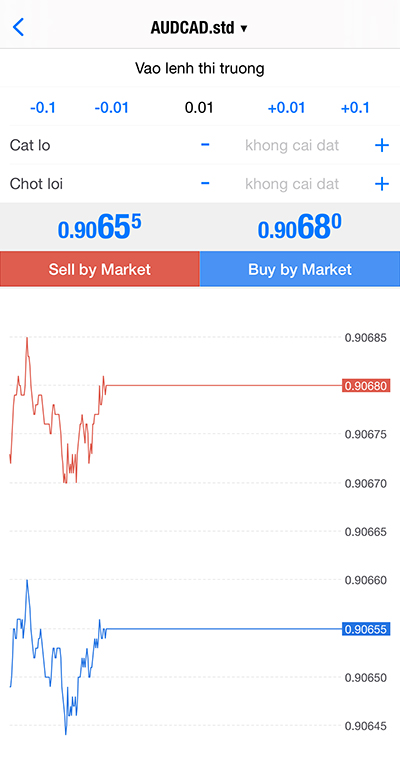Decrease volume by 0.1
The image size is (400, 767).
[43, 108]
